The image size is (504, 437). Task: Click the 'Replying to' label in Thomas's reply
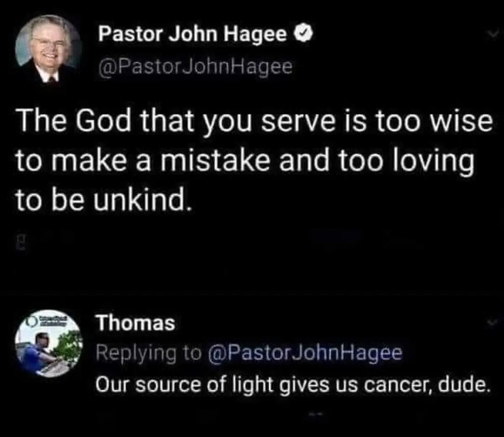point(148,353)
